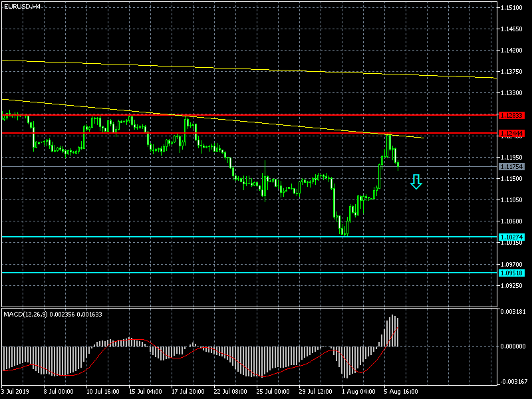Click the 1.10600 price scale value

tap(511, 221)
